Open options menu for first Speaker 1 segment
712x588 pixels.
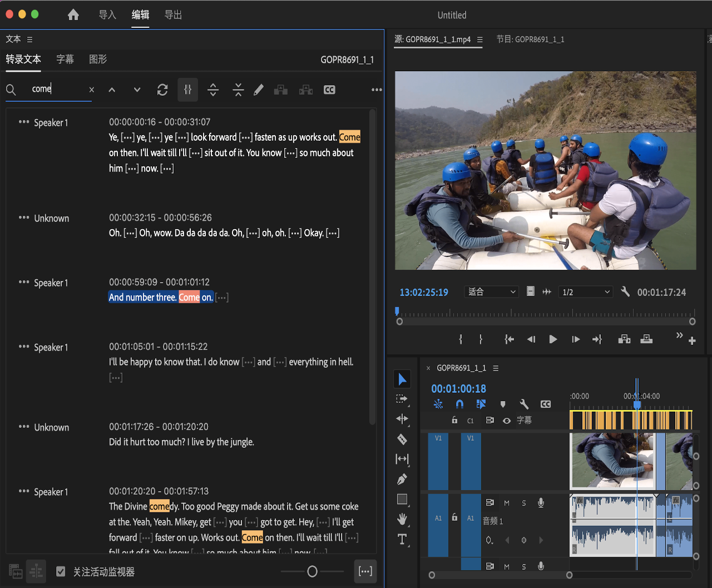24,122
